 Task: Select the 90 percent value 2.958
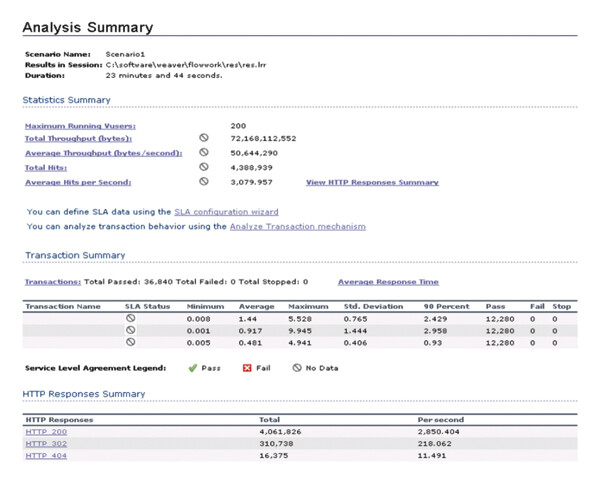tap(435, 331)
